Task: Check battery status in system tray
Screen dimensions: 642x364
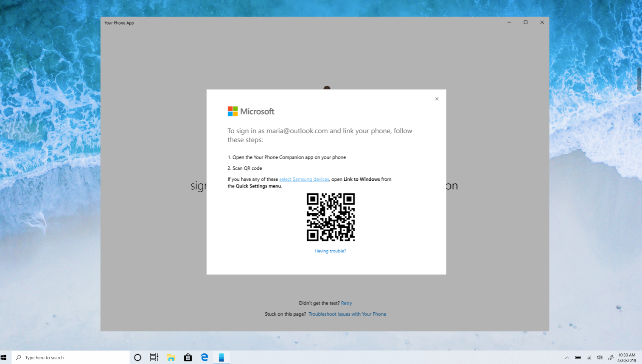Action: click(x=578, y=358)
